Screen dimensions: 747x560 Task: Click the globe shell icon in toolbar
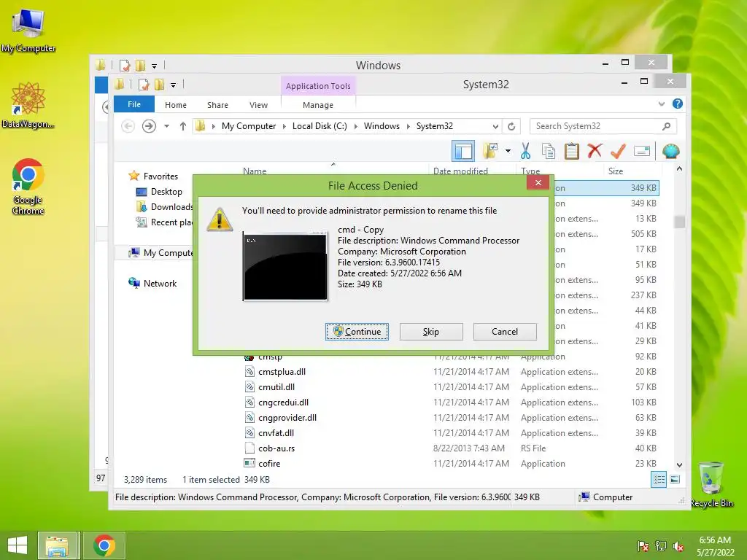(671, 152)
